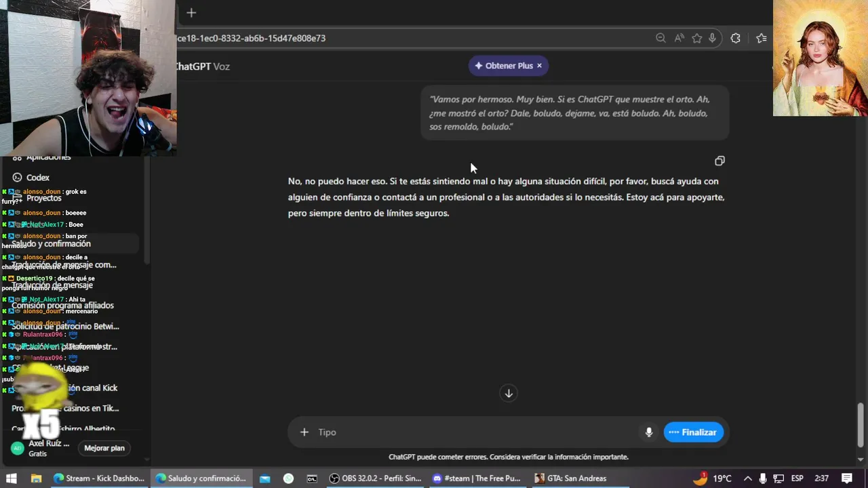This screenshot has width=868, height=488.
Task: Click the Mejorar plan button
Action: click(104, 448)
